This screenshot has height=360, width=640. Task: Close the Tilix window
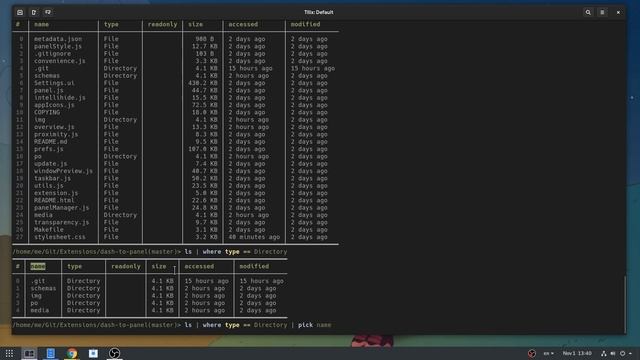pyautogui.click(x=618, y=12)
